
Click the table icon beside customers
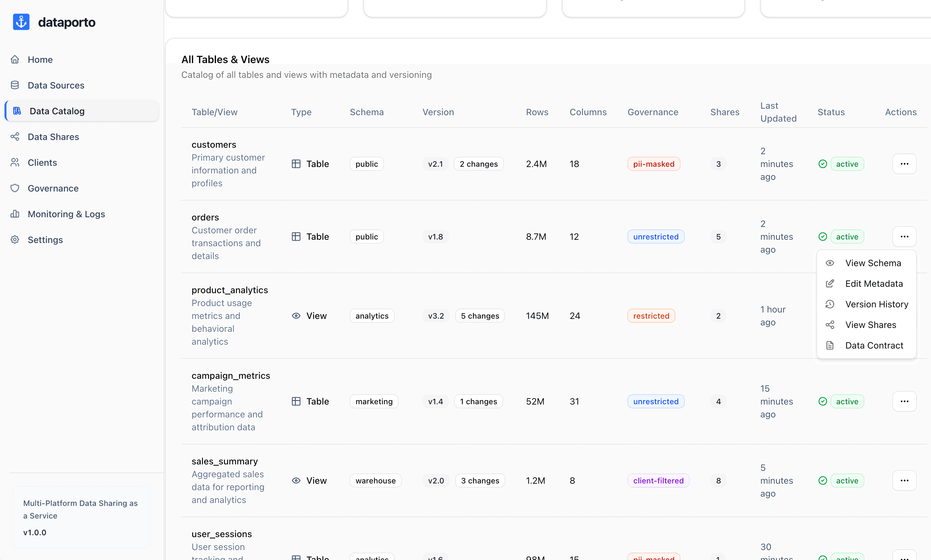(x=296, y=163)
